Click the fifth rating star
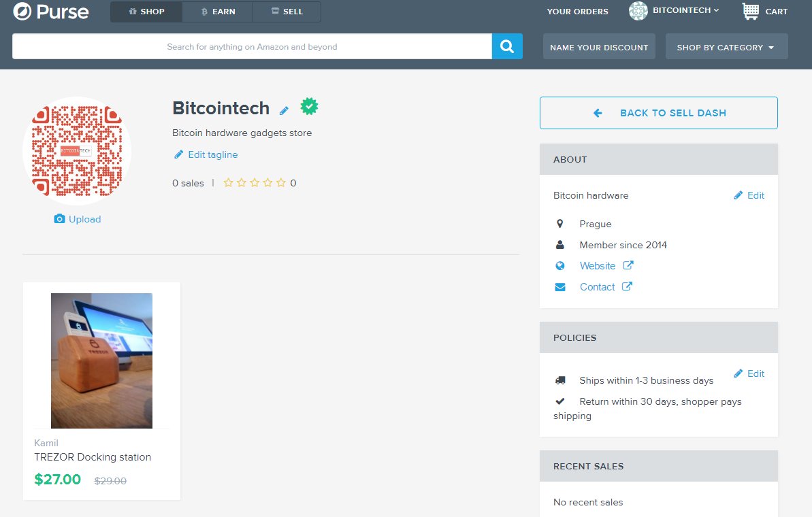The image size is (812, 517). click(280, 183)
